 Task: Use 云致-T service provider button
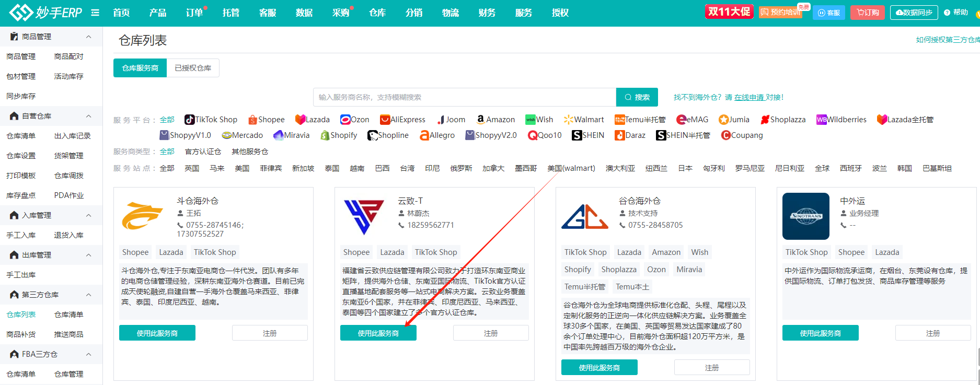click(378, 333)
